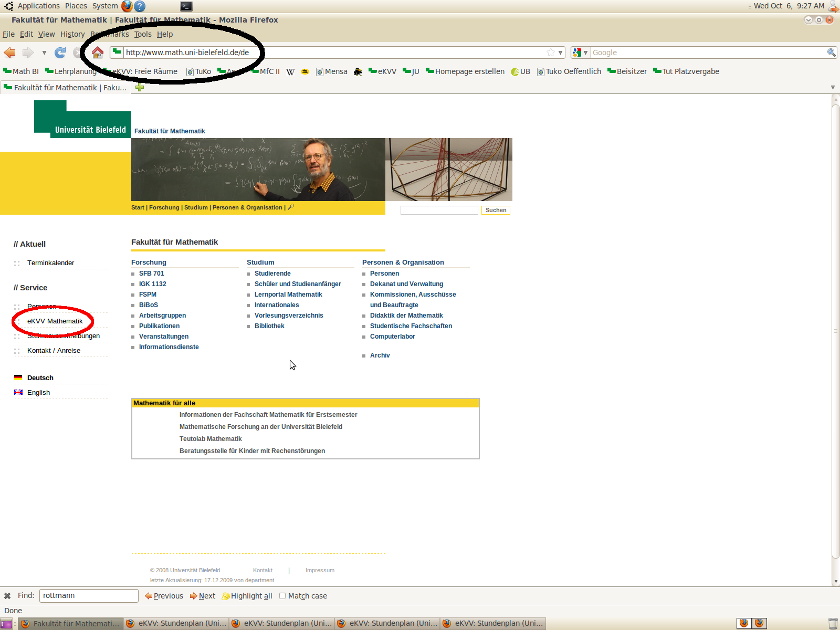The width and height of the screenshot is (840, 630).
Task: Open Dekanat und Verwaltung link
Action: pos(406,284)
